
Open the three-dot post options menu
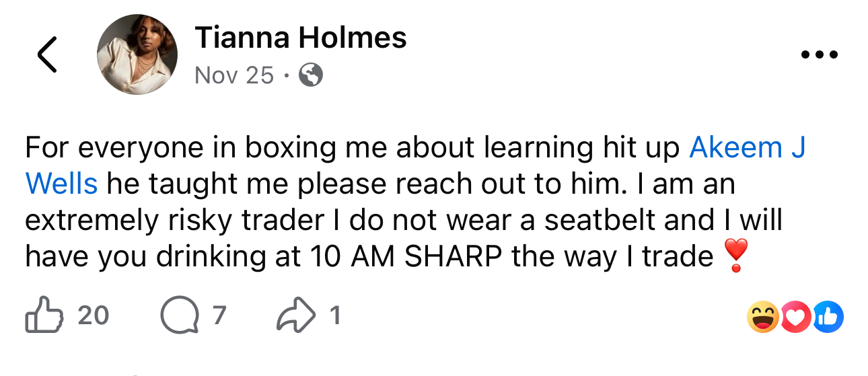820,55
